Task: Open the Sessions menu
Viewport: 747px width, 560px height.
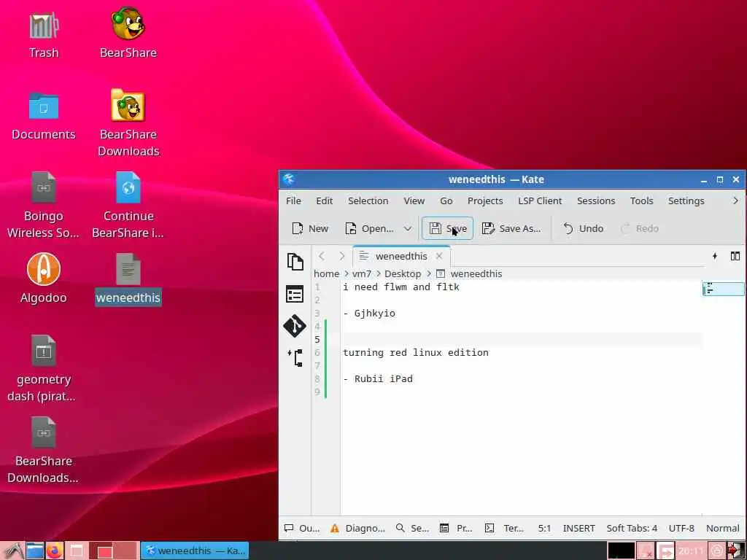Action: coord(596,201)
